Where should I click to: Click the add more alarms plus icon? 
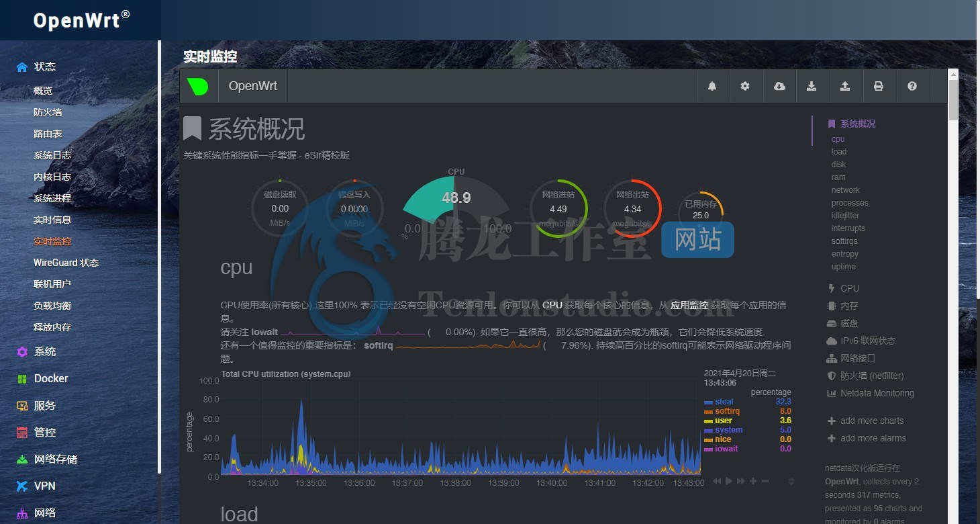pyautogui.click(x=832, y=439)
